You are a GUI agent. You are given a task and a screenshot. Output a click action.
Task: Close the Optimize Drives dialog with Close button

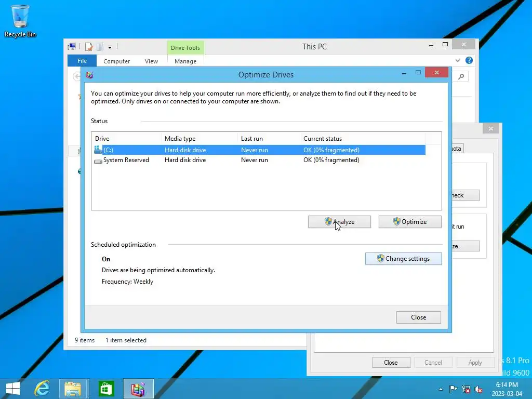(x=418, y=317)
